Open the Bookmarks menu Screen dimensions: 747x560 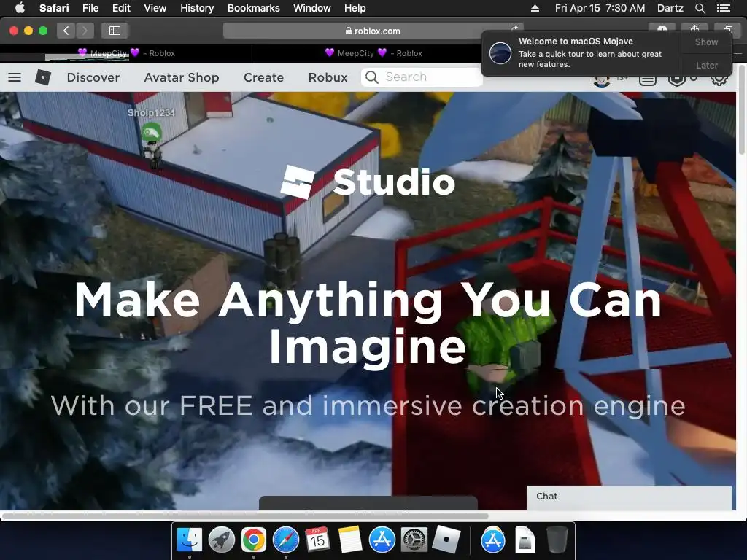pos(253,8)
